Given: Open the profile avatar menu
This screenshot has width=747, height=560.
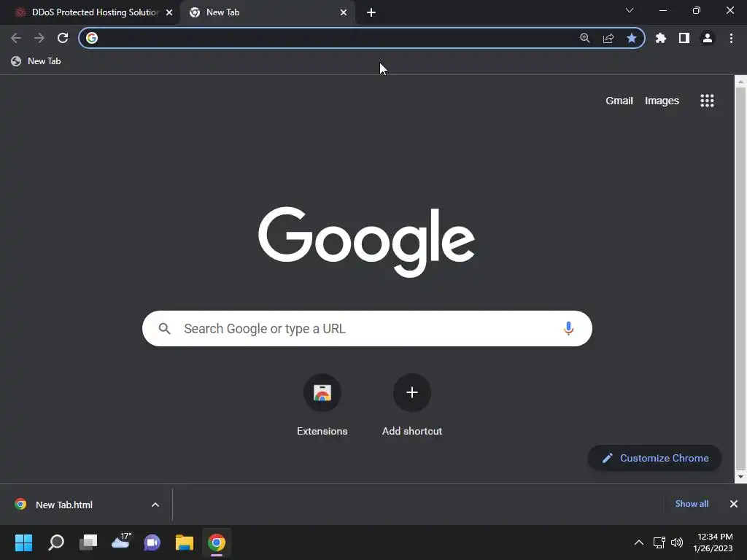Looking at the screenshot, I should [x=708, y=38].
